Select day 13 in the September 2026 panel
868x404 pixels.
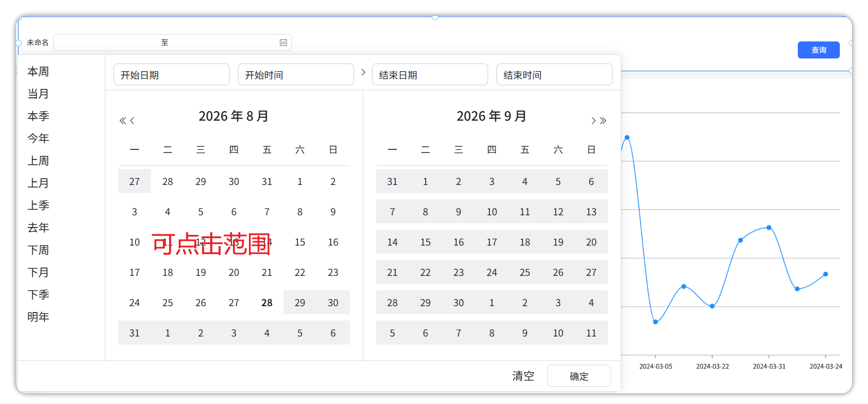[x=591, y=212]
